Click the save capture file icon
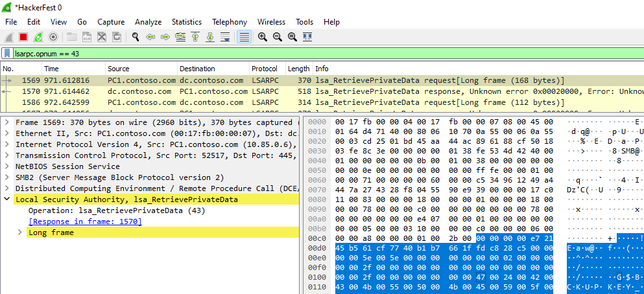The image size is (644, 294). [87, 37]
